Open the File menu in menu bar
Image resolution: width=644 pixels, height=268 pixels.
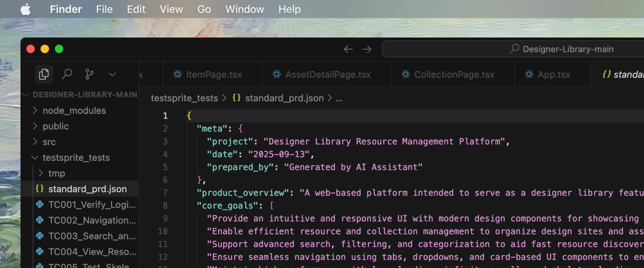104,9
